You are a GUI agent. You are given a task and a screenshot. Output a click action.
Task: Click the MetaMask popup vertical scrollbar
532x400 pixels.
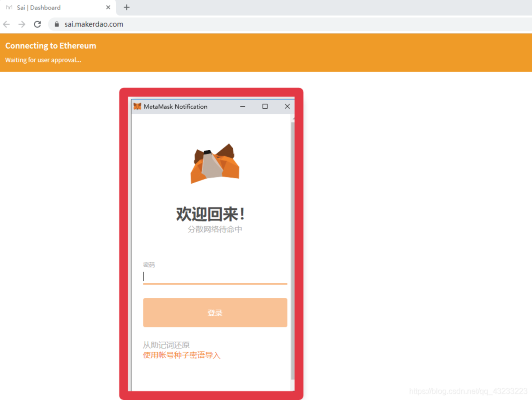click(x=293, y=251)
